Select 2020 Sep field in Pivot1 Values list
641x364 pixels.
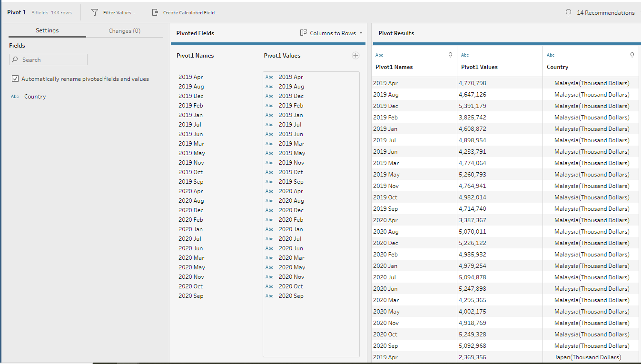click(x=291, y=296)
